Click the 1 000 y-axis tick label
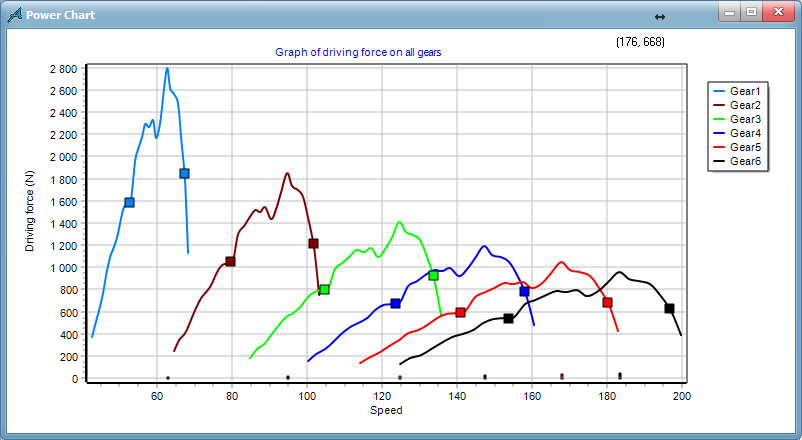802x440 pixels. (x=63, y=268)
